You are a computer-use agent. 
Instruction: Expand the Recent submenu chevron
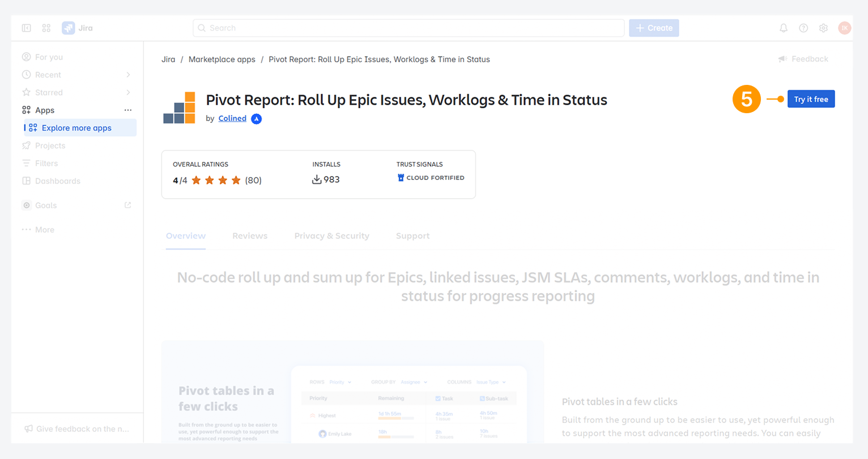(128, 75)
